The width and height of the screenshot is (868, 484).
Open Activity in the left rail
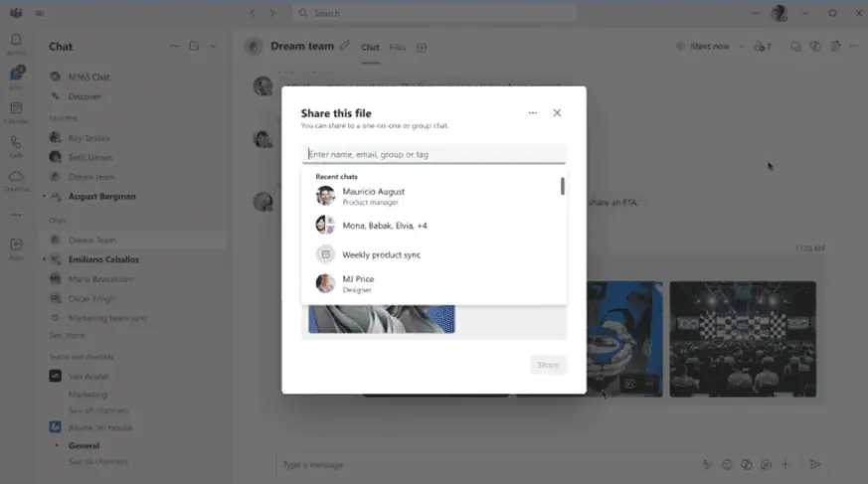(16, 43)
